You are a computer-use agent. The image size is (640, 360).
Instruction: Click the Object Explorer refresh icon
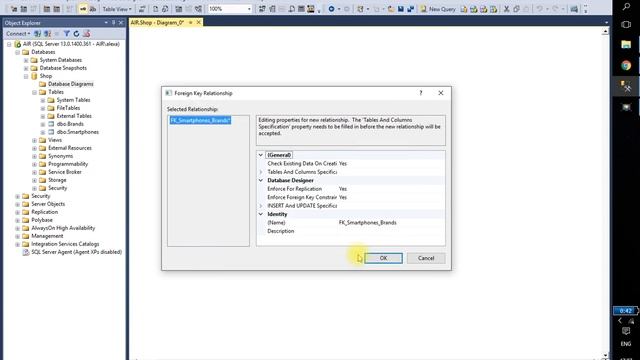coord(76,33)
